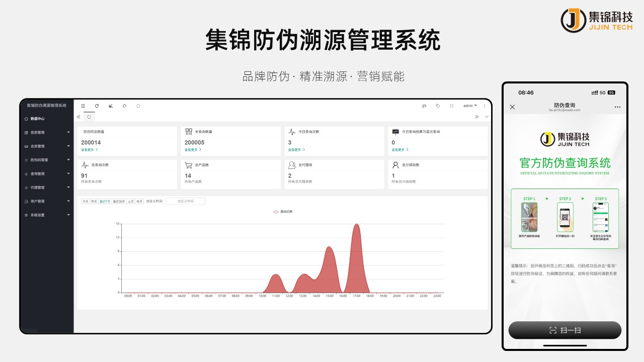The height and width of the screenshot is (362, 644).
Task: Click the tag icon in top right
Action: pos(438,106)
